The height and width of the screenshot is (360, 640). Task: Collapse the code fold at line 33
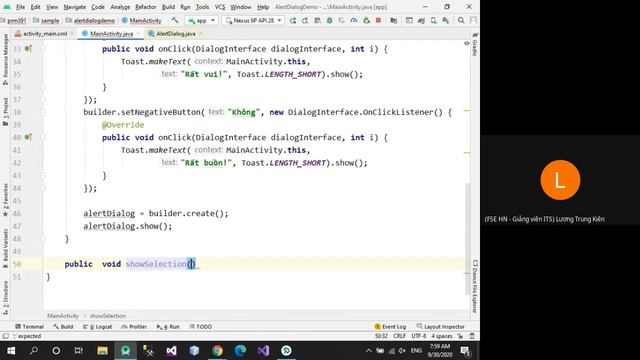[x=43, y=49]
